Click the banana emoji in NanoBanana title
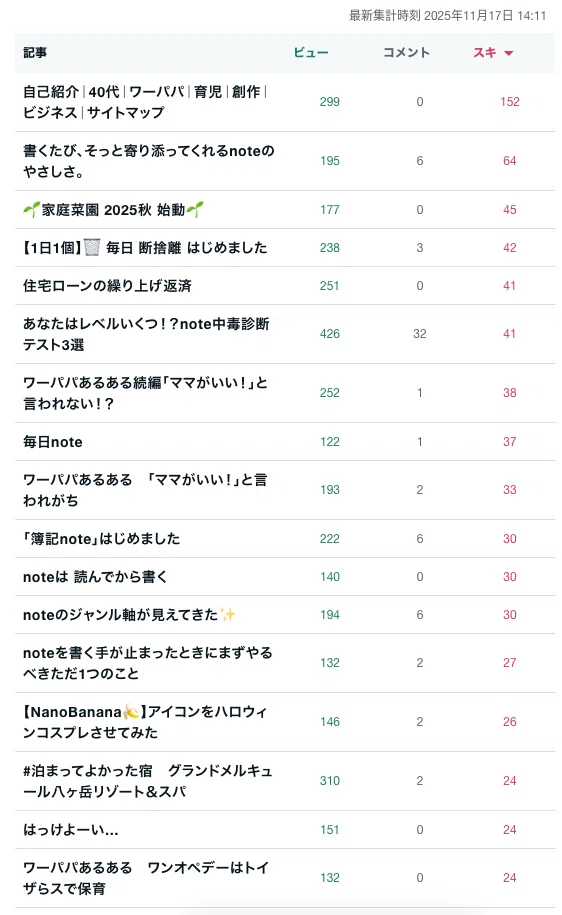The image size is (562, 915). (131, 711)
